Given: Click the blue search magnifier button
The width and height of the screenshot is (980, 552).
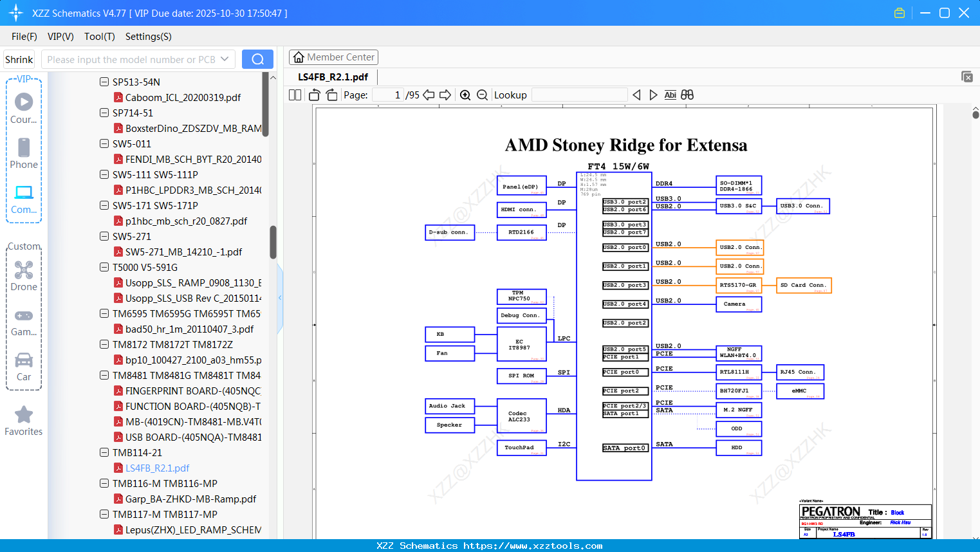Looking at the screenshot, I should pyautogui.click(x=257, y=59).
